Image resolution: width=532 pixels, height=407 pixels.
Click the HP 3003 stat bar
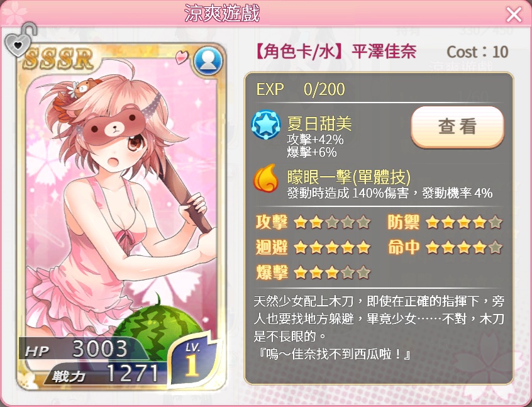click(x=83, y=348)
